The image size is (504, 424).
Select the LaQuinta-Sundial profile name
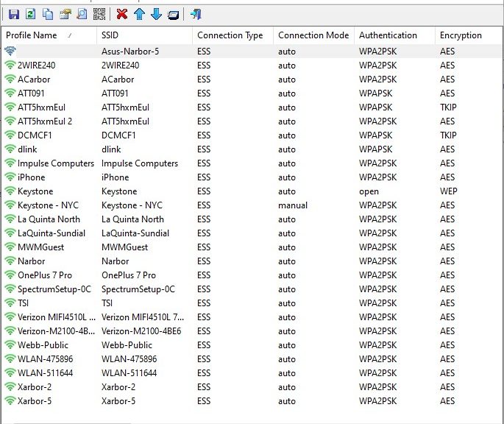(x=52, y=233)
